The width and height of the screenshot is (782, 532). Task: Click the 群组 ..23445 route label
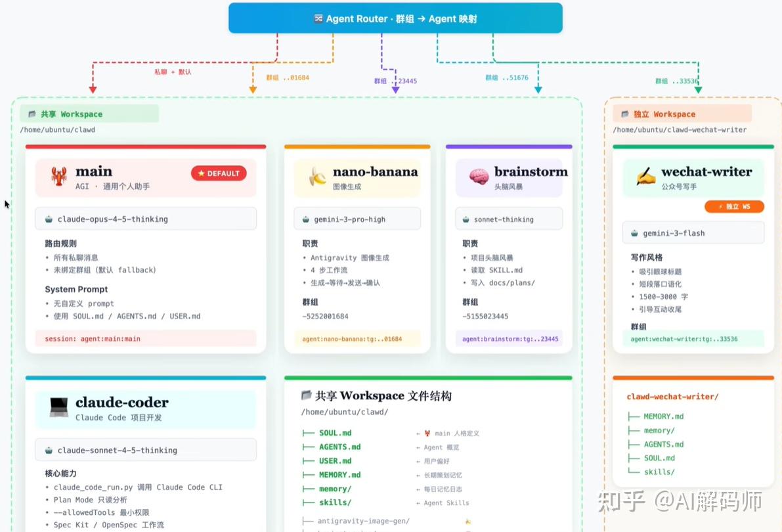(x=395, y=81)
